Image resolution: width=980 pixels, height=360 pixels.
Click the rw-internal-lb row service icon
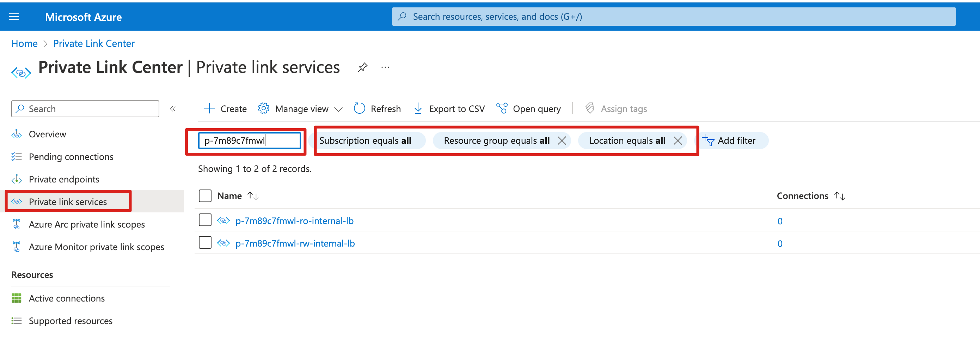[223, 243]
